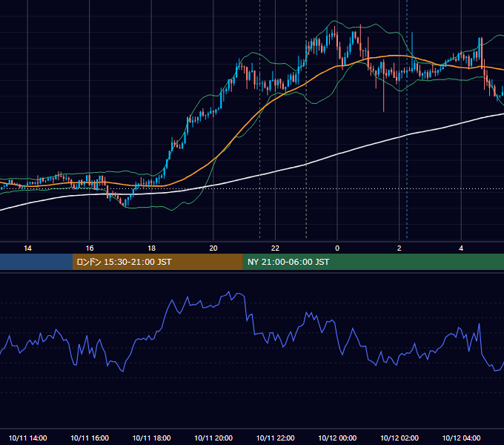Click the 22 hour label on the chart axis
This screenshot has width=504, height=445.
[x=275, y=248]
